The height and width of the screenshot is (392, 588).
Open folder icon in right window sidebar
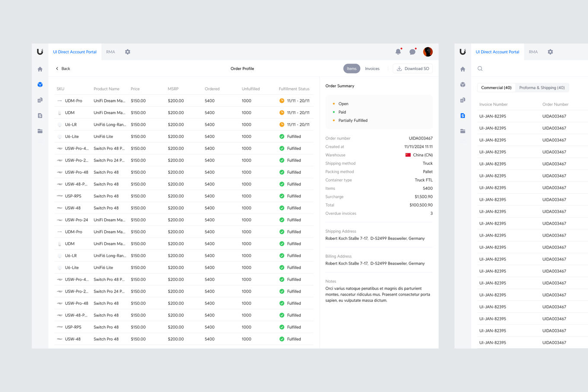[x=463, y=131]
